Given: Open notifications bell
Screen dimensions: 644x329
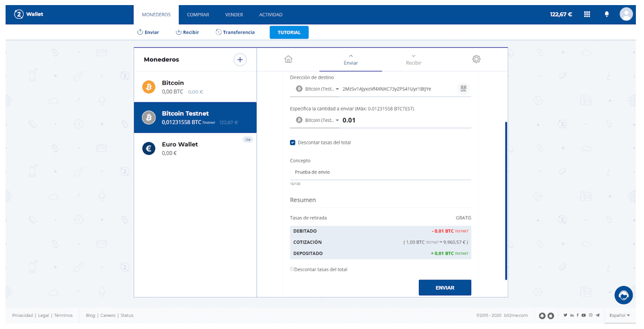Looking at the screenshot, I should click(606, 14).
